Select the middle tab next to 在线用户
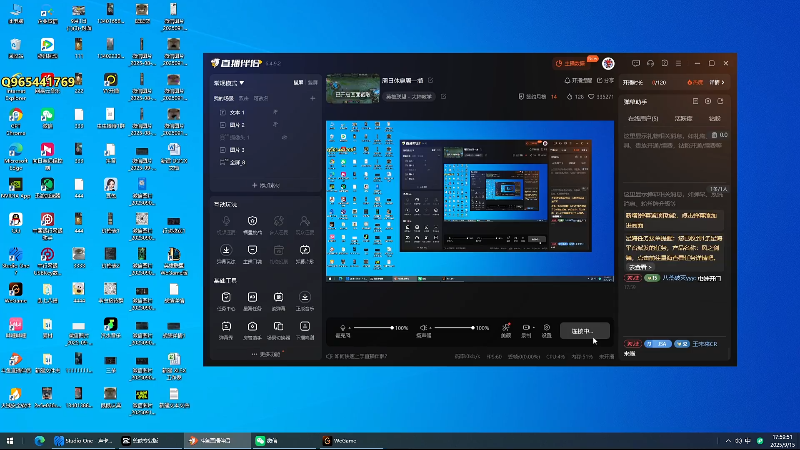The image size is (800, 450). click(684, 118)
